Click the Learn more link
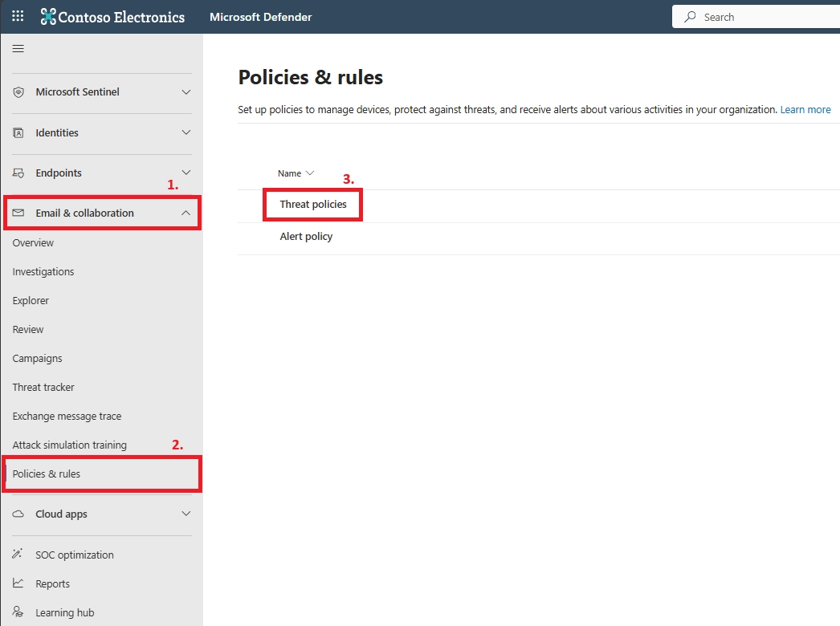840x626 pixels. point(805,109)
